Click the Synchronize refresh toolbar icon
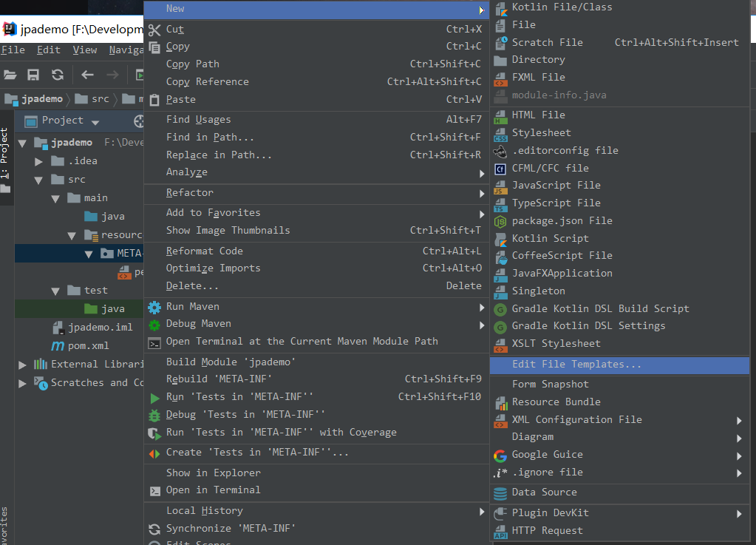 pyautogui.click(x=57, y=75)
